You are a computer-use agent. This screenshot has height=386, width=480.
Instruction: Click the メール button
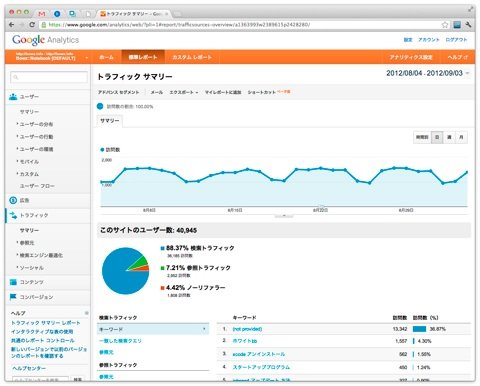coord(157,92)
